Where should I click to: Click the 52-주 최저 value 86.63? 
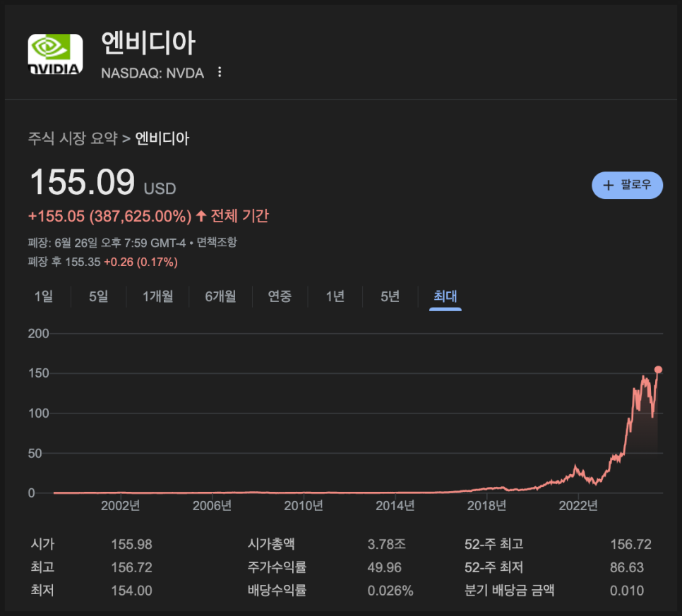[627, 567]
